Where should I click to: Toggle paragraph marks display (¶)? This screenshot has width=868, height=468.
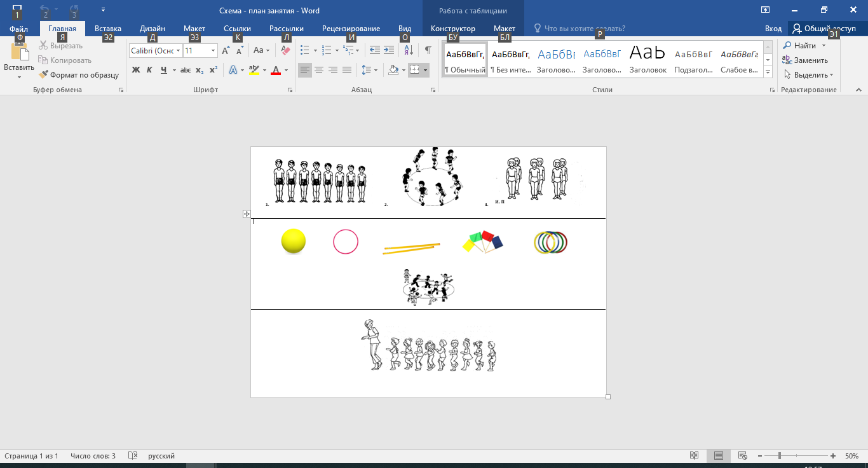click(428, 50)
